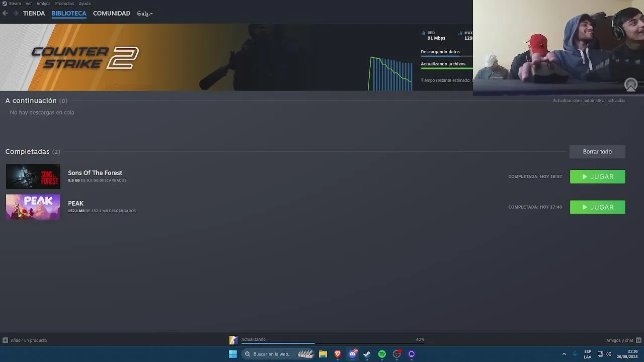
Task: Open Steam from the taskbar
Action: [x=367, y=354]
